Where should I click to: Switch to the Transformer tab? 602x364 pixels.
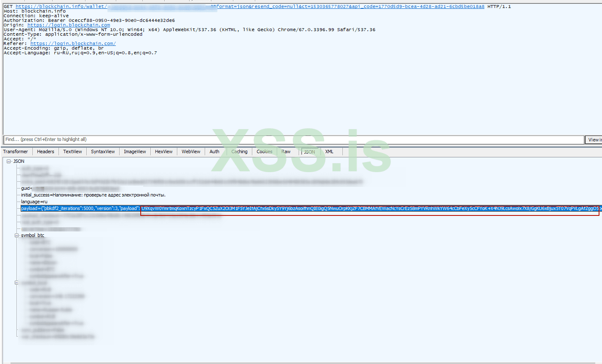coord(16,151)
